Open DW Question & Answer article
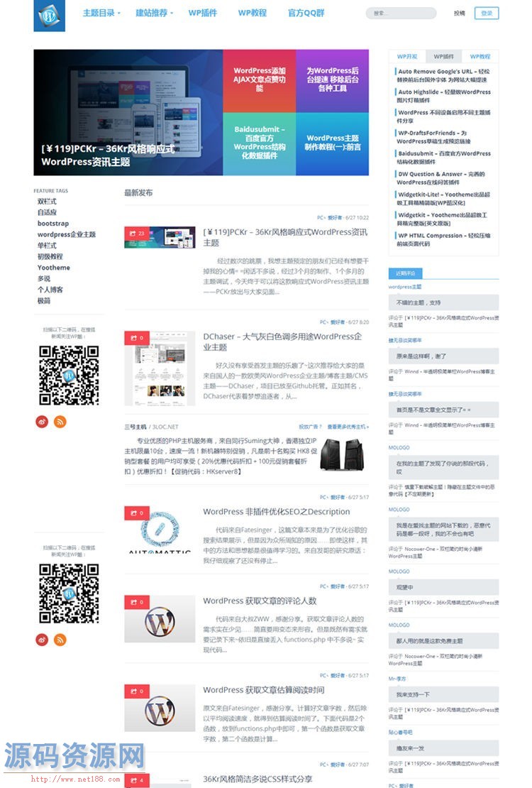The height and width of the screenshot is (788, 532). coord(441,178)
